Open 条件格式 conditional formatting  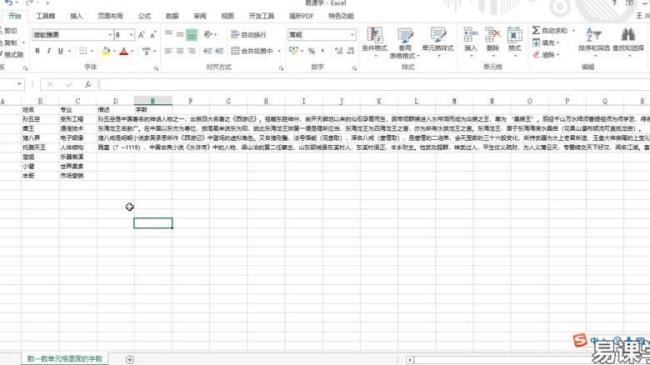click(375, 41)
